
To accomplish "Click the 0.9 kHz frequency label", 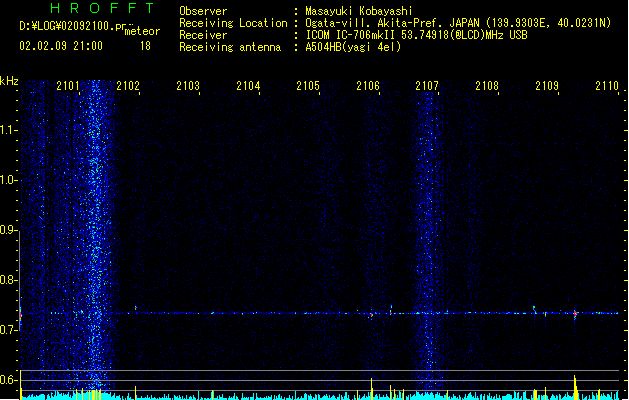I will [x=8, y=230].
